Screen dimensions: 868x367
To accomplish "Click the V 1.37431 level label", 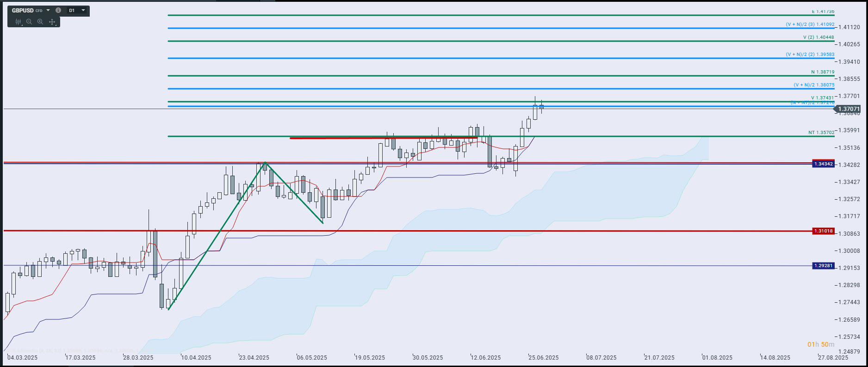I will click(823, 98).
